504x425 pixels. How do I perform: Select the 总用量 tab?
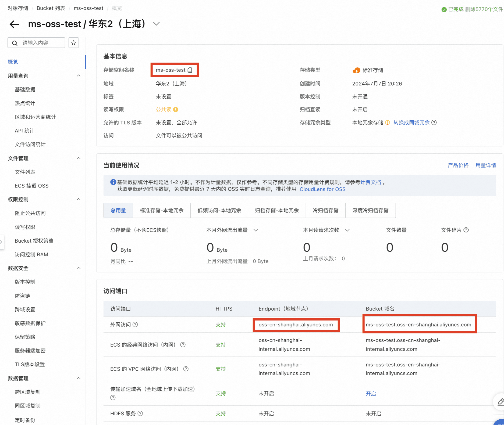pyautogui.click(x=118, y=210)
